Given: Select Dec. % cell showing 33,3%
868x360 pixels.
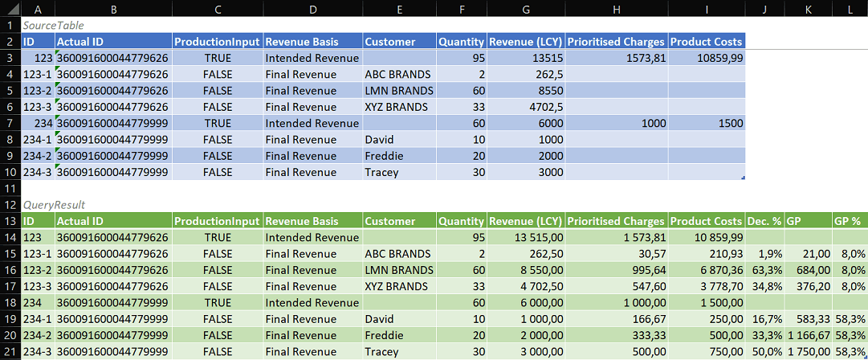Looking at the screenshot, I should pos(765,336).
